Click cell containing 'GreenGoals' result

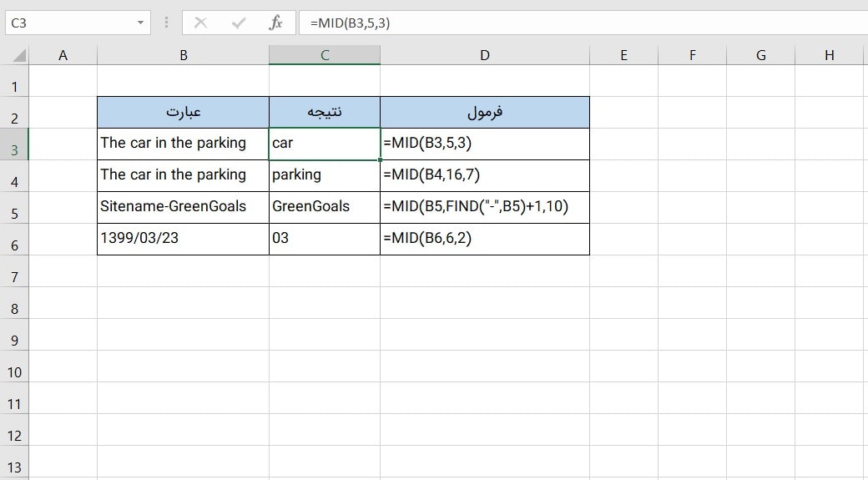coord(324,206)
